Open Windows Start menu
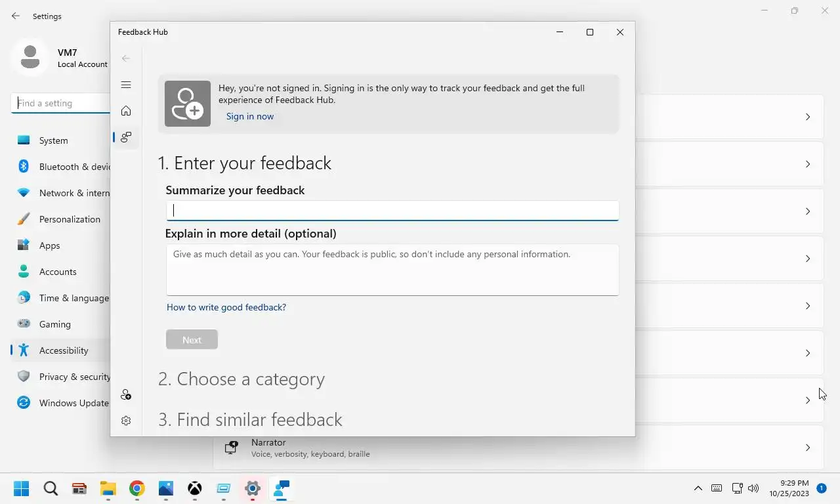This screenshot has width=840, height=504. click(22, 488)
